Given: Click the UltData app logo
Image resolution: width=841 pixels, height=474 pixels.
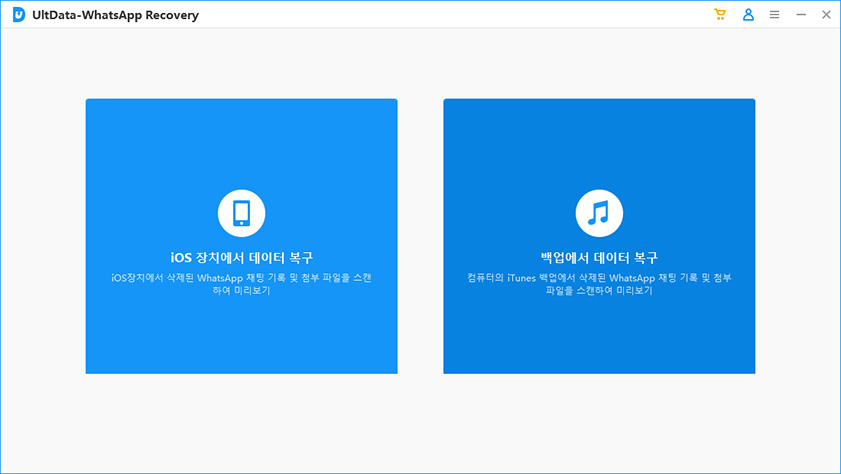Looking at the screenshot, I should coord(19,15).
